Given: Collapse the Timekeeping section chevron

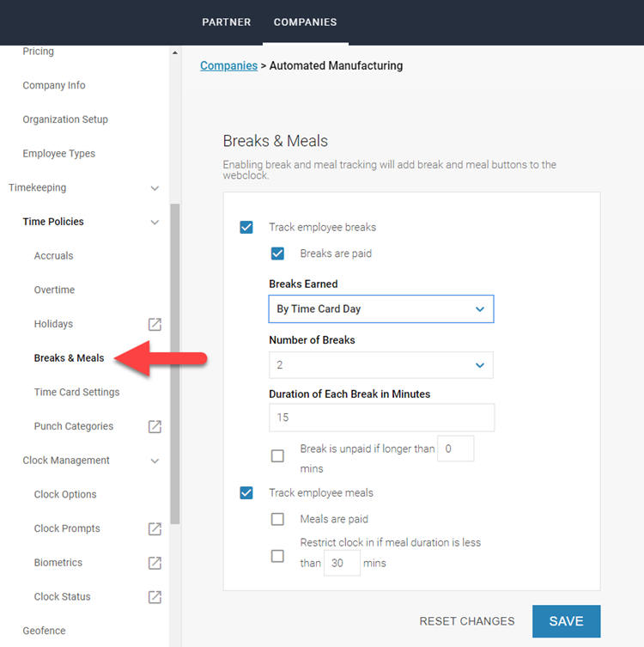Looking at the screenshot, I should [155, 188].
